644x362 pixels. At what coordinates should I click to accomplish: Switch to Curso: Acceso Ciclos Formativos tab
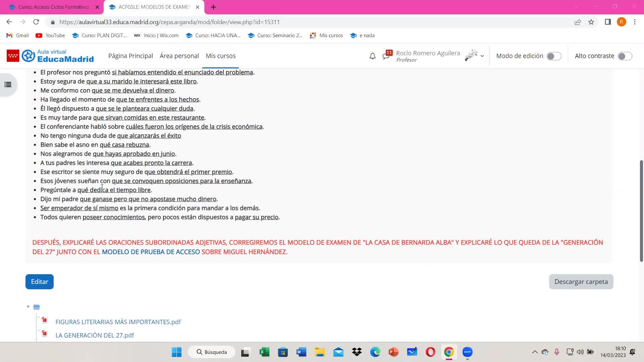54,7
